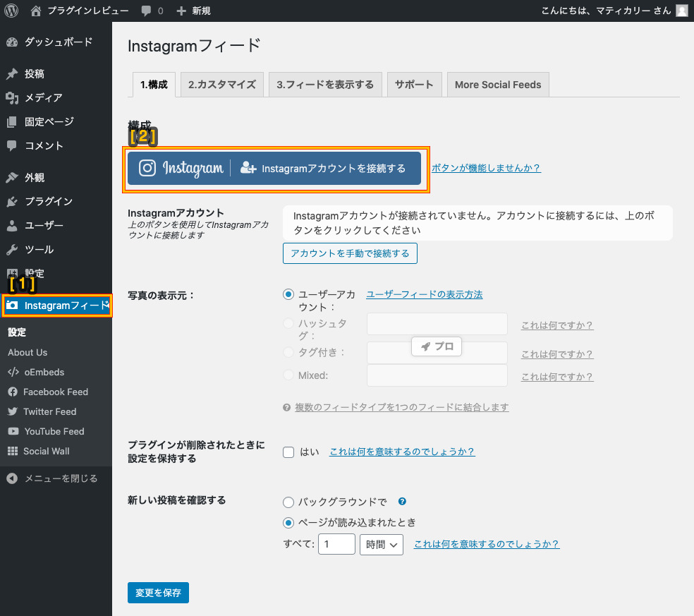Click the すべて interval number field
694x616 pixels.
coord(337,544)
